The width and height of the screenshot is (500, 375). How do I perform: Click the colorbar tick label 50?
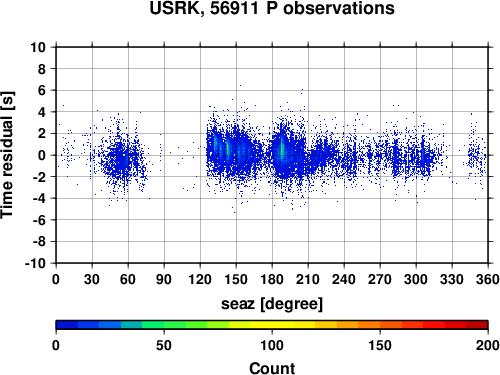pyautogui.click(x=164, y=345)
